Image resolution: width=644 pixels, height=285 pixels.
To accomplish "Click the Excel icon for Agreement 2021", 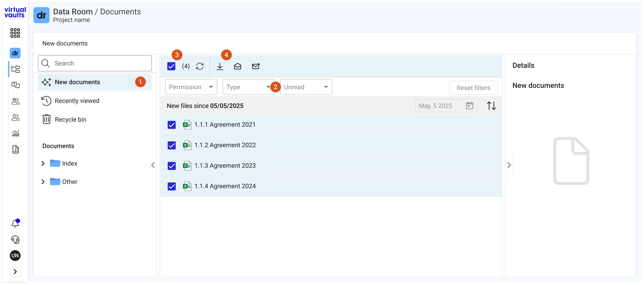I will [x=187, y=125].
